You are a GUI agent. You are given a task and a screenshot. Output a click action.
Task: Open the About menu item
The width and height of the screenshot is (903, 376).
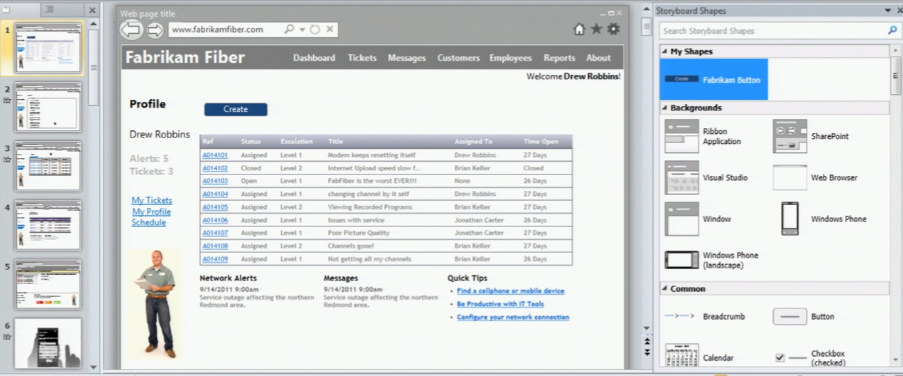click(x=598, y=58)
